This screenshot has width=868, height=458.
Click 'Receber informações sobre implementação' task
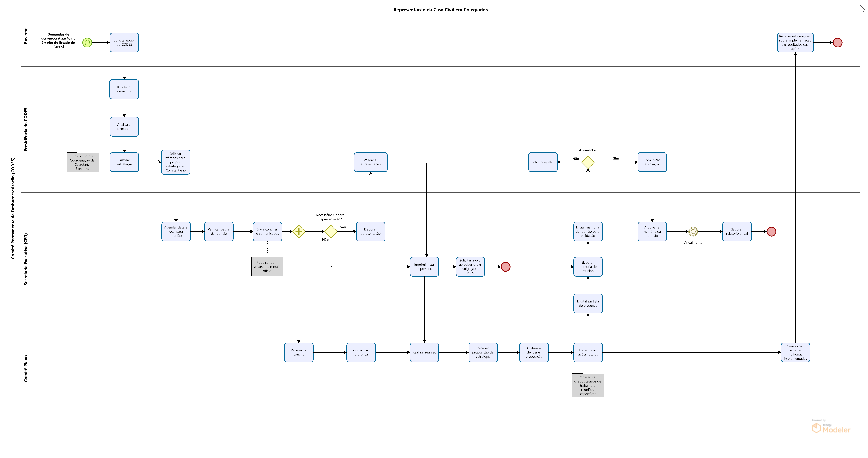795,43
